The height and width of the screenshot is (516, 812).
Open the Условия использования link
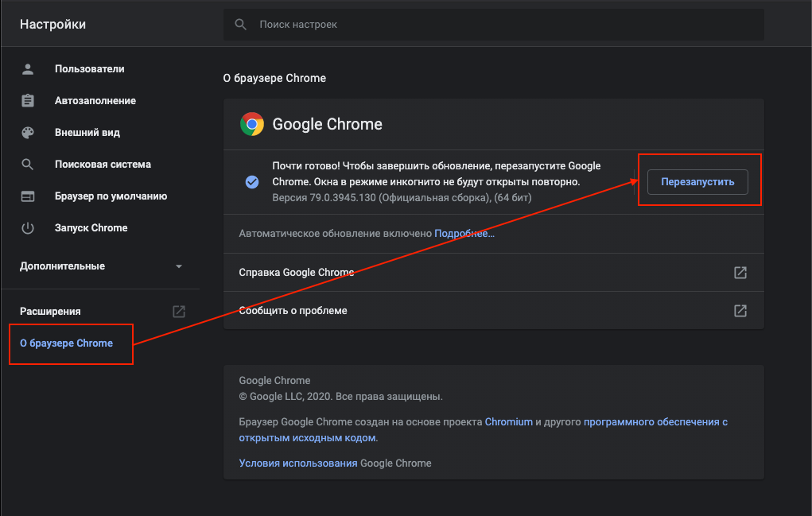click(x=298, y=463)
